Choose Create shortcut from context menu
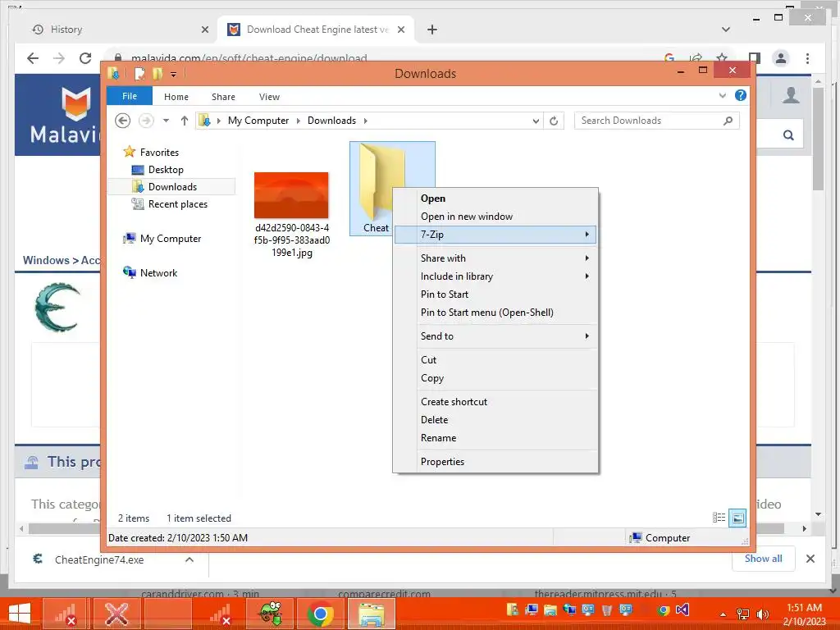This screenshot has width=840, height=630. (x=495, y=402)
